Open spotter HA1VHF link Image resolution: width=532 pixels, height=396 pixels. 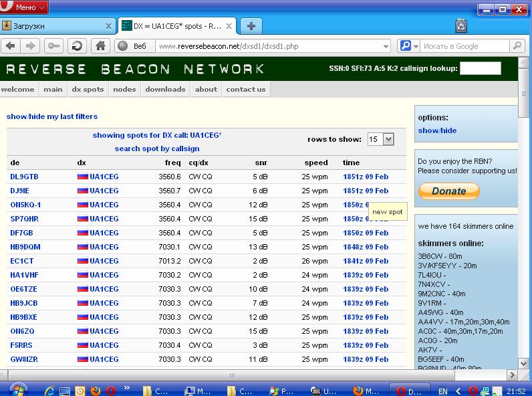[x=24, y=275]
